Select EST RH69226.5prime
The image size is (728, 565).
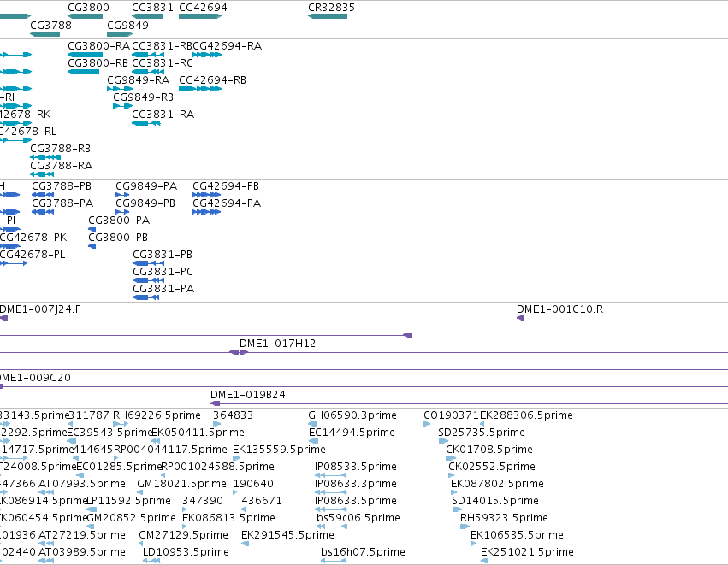click(x=121, y=423)
